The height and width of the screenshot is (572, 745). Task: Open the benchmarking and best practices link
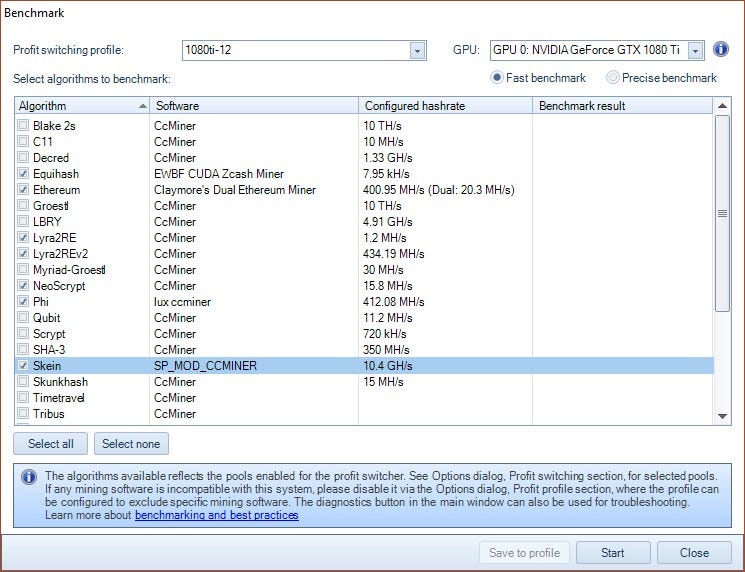click(216, 516)
